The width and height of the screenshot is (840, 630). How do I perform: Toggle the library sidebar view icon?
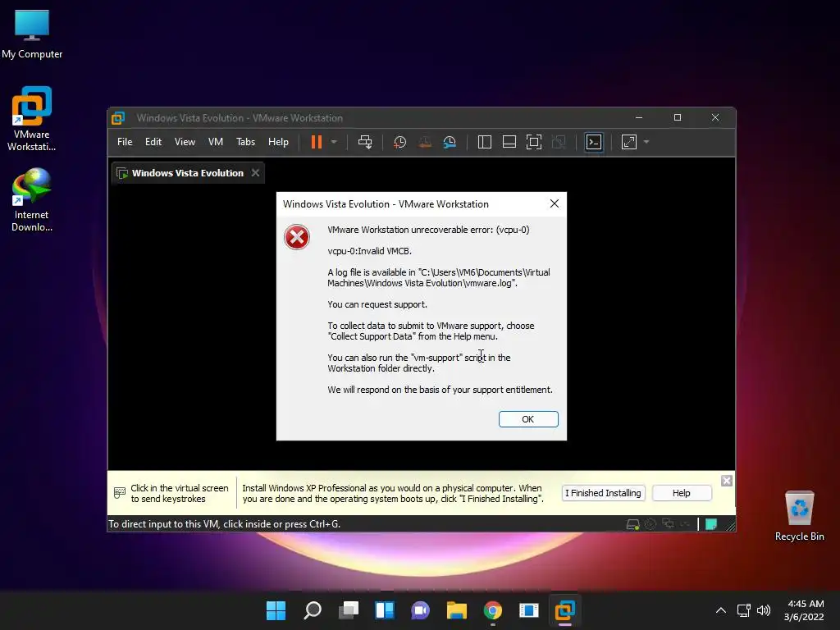(484, 142)
